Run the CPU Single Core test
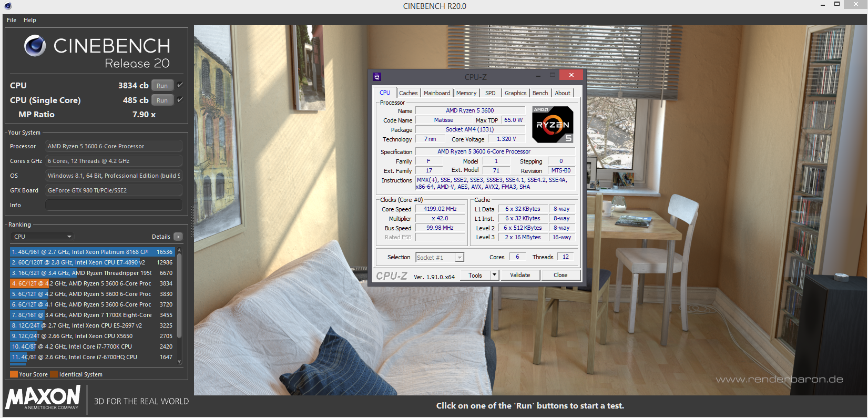Image resolution: width=868 pixels, height=418 pixels. (162, 100)
